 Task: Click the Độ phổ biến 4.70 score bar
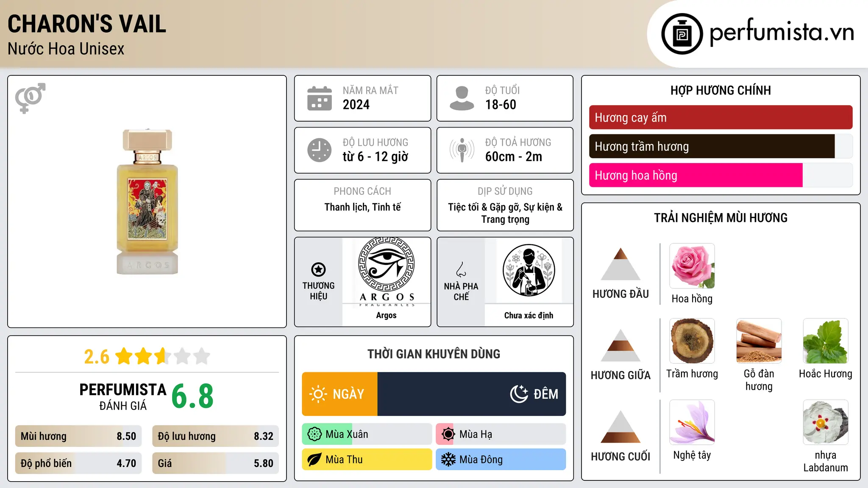tap(78, 463)
